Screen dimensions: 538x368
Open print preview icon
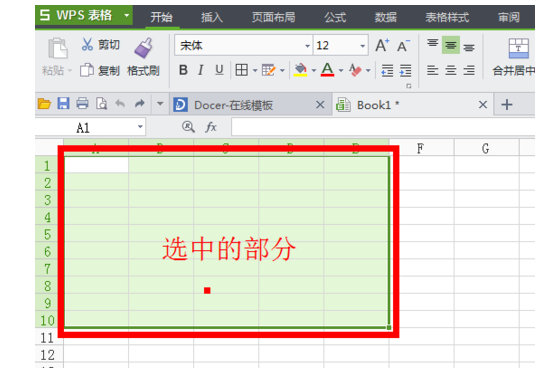[101, 103]
